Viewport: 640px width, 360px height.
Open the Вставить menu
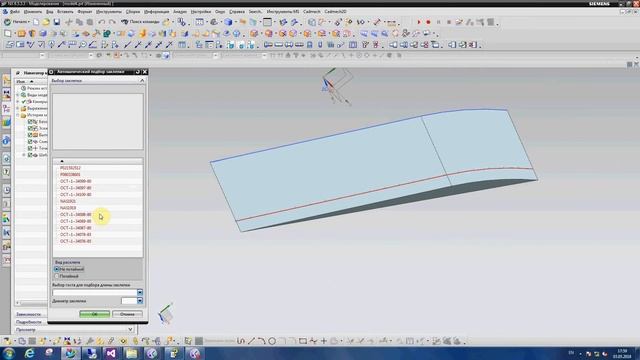65,12
